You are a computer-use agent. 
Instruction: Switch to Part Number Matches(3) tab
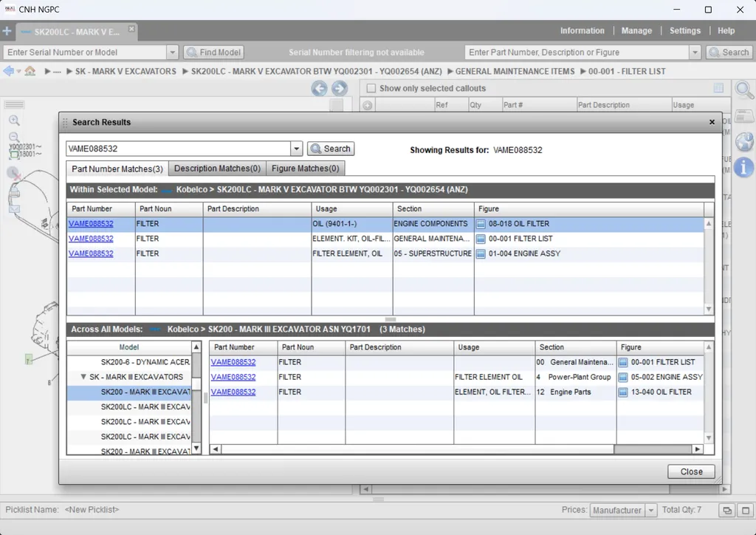tap(117, 168)
